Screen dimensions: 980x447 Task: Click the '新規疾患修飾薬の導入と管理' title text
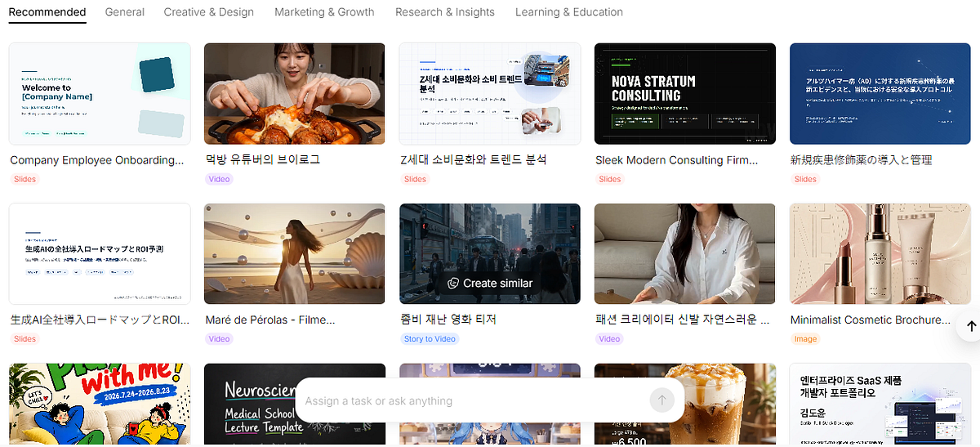tap(862, 160)
